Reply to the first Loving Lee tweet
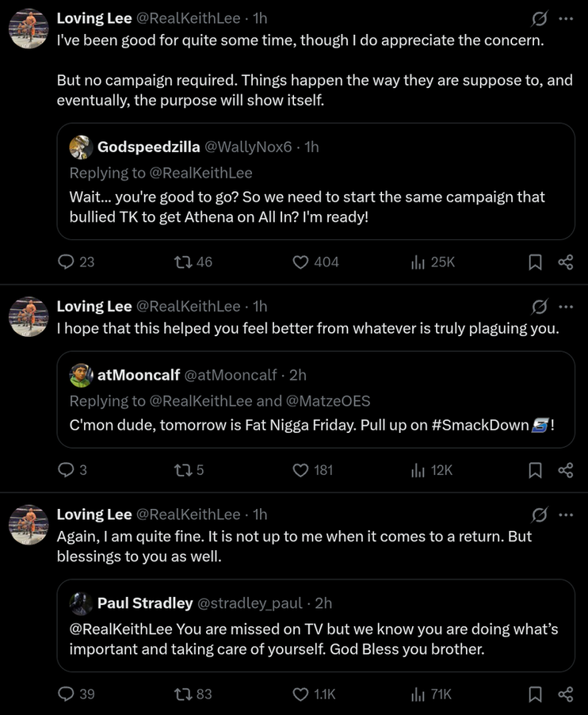The height and width of the screenshot is (715, 588). (x=67, y=262)
